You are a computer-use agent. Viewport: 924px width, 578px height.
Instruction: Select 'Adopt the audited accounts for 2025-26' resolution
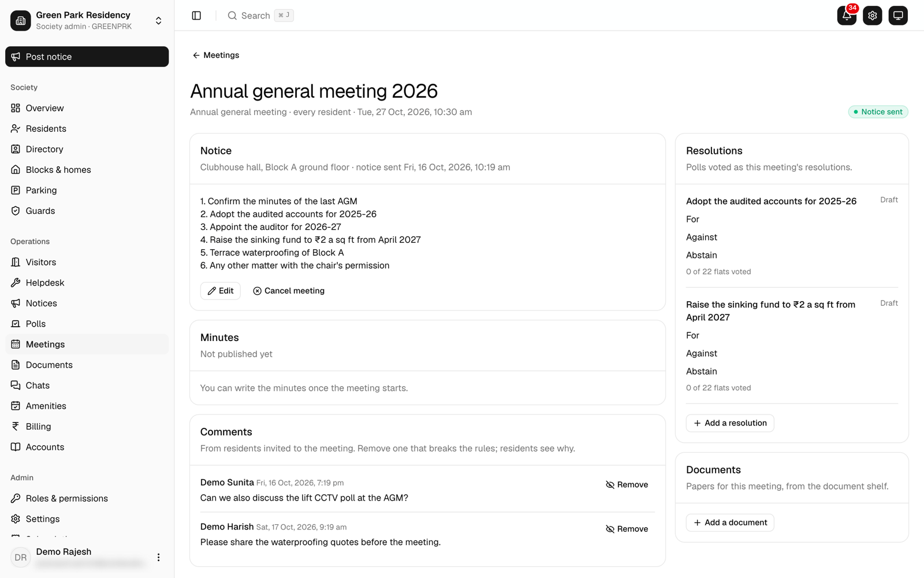click(771, 201)
